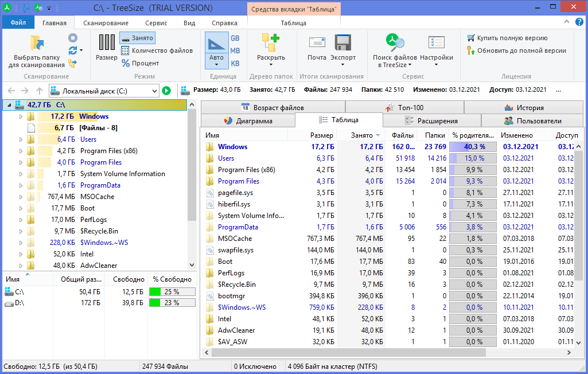Collapse the C:\ root tree node
Viewport: 588px width, 374px height.
pos(9,106)
